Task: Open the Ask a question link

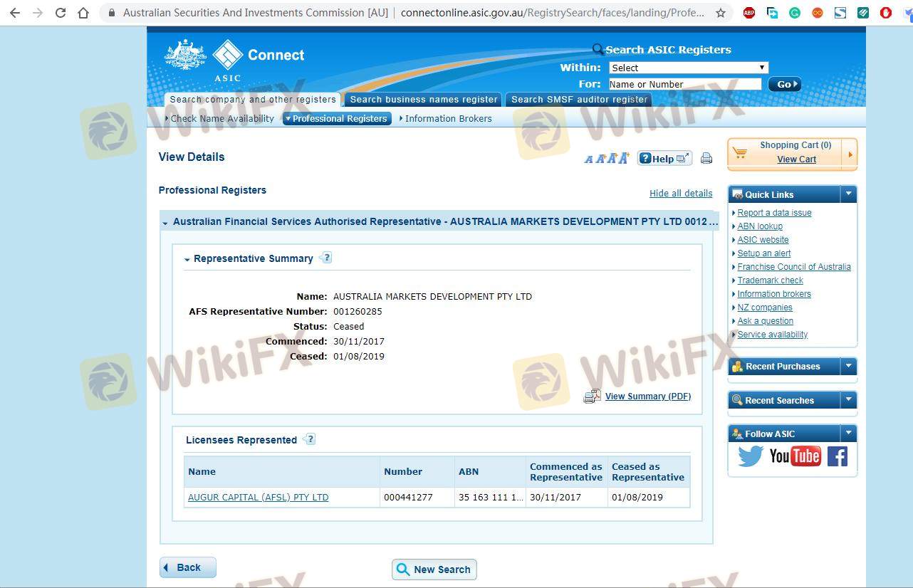Action: (766, 321)
